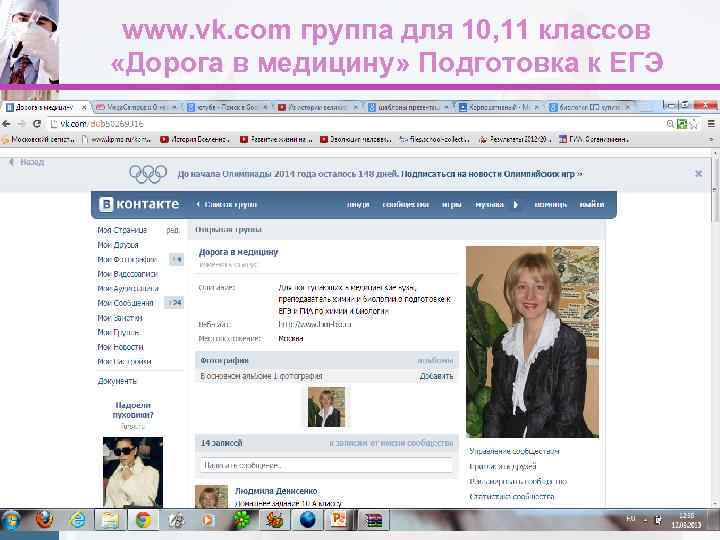Open the 'Развитие жизни на' bookmark

point(276,139)
